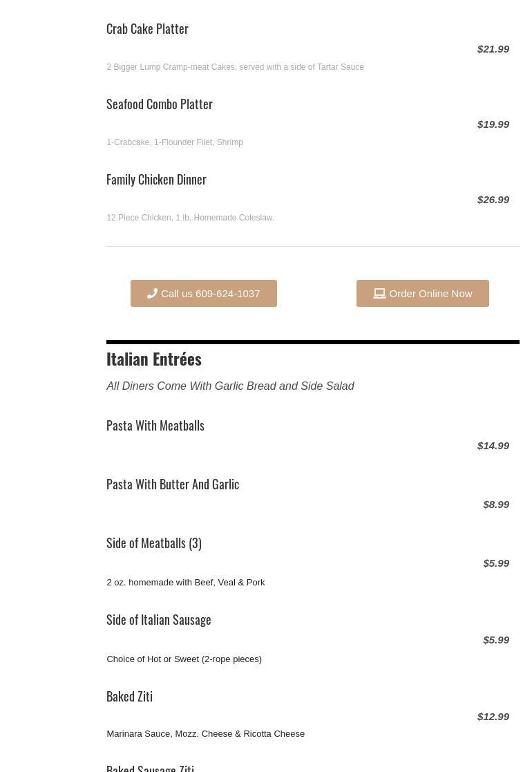The height and width of the screenshot is (772, 532).
Task: Choose Family Chicken Dinner item
Action: [x=157, y=180]
